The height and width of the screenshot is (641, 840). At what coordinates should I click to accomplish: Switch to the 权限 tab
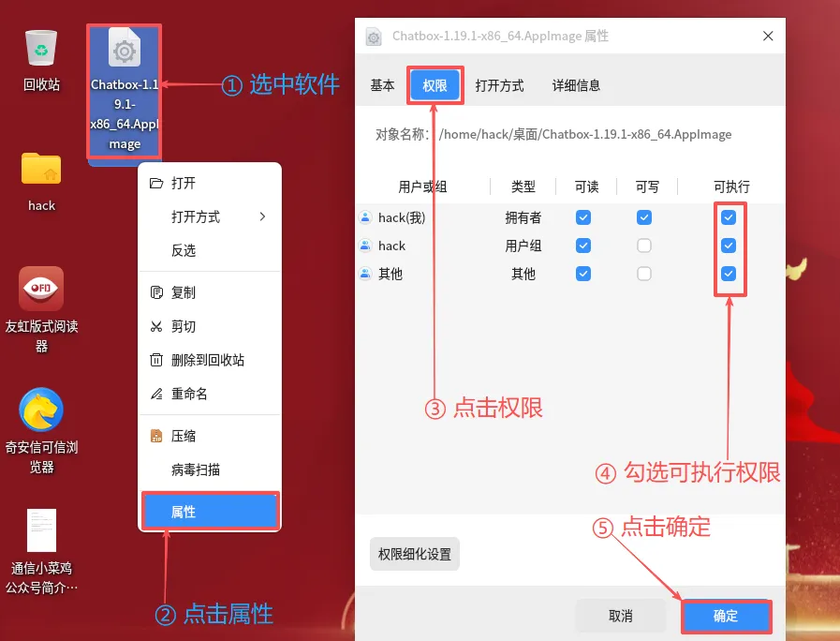pyautogui.click(x=435, y=85)
